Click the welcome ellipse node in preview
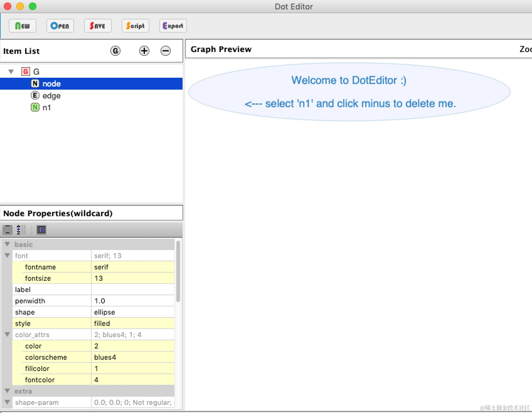This screenshot has width=532, height=413. [349, 92]
